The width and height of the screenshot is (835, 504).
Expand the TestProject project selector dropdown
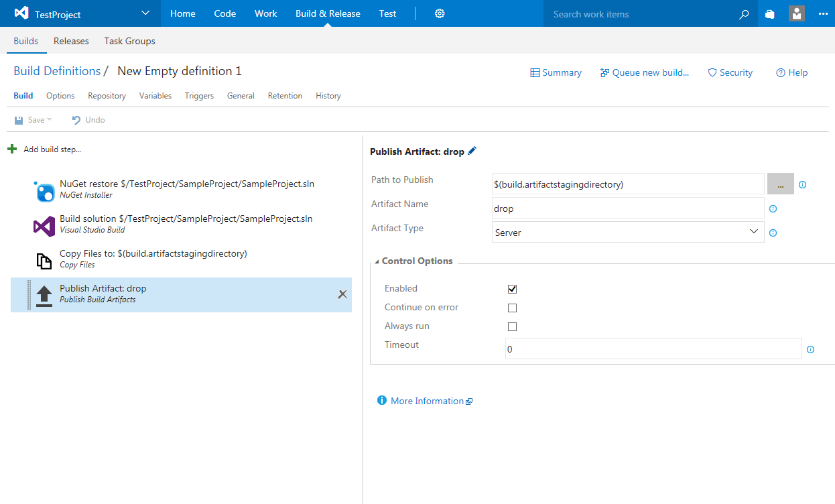tap(146, 13)
